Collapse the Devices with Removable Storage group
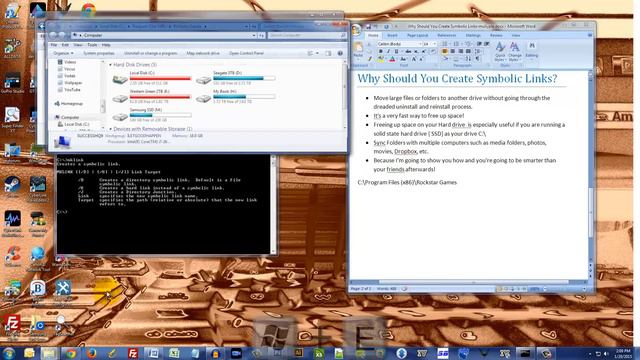 (110, 129)
